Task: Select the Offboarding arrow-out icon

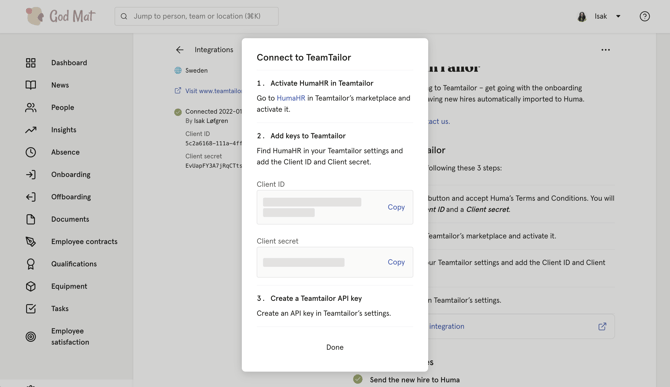Action: 31,197
